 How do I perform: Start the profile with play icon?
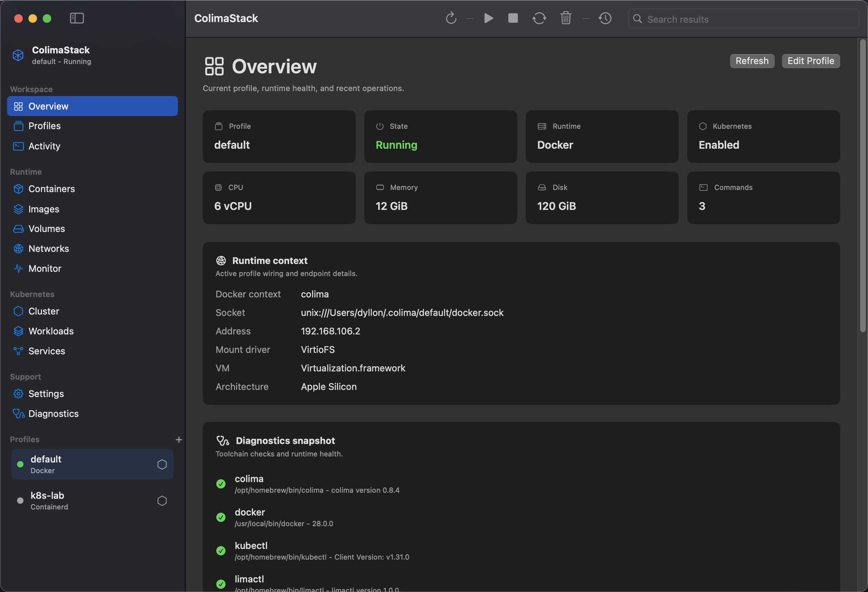click(488, 18)
